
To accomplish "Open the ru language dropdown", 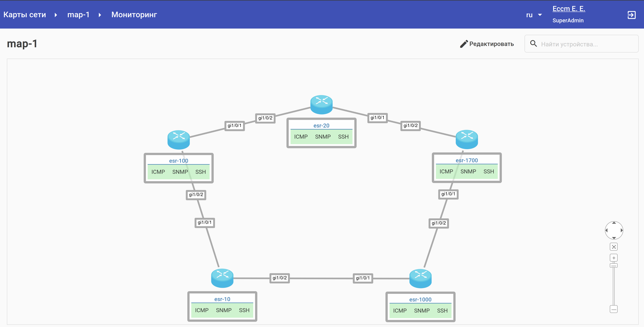I will (x=534, y=15).
